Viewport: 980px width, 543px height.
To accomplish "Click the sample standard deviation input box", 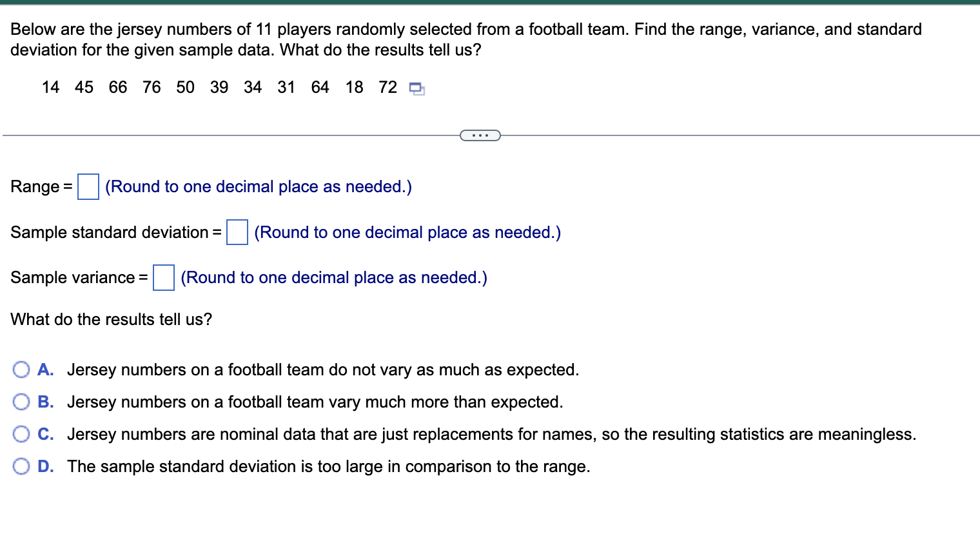I will pos(237,232).
